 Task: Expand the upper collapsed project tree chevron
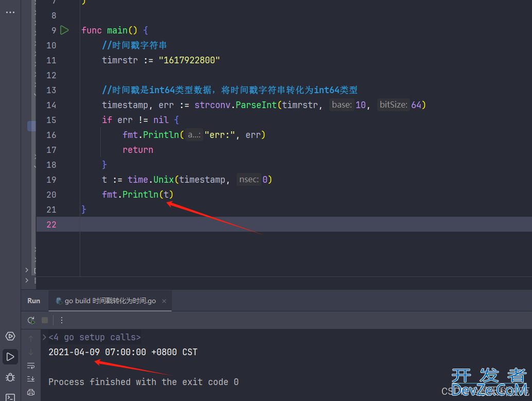(x=27, y=270)
